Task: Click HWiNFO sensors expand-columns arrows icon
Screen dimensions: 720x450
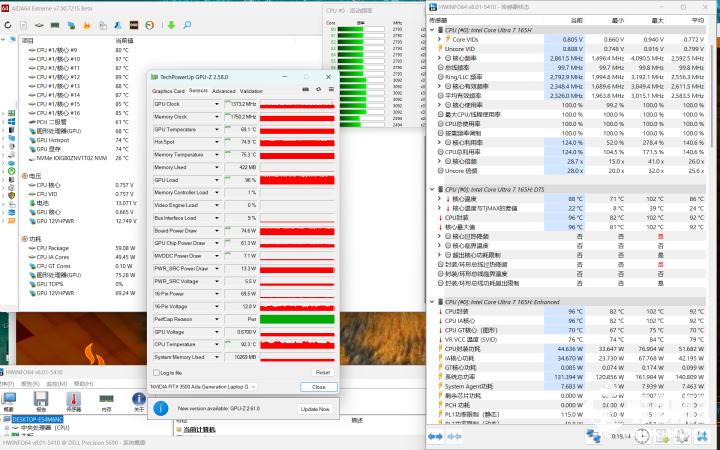Action: tap(435, 436)
